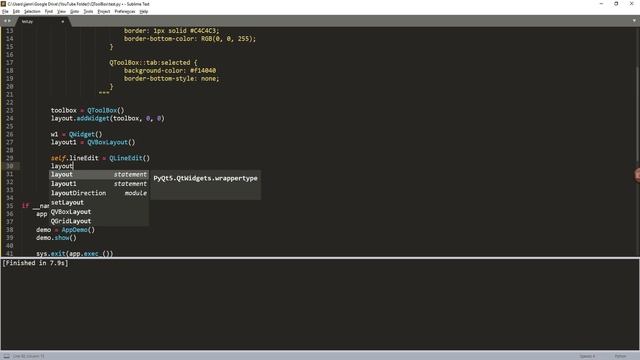The image size is (640, 360).
Task: Click 'border-bottom-style: none;' on line 19
Action: (x=171, y=78)
